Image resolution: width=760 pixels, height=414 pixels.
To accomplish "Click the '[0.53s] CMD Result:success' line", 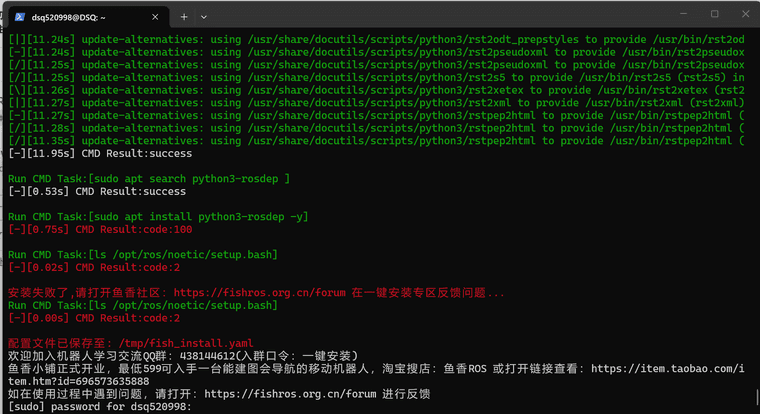I will coord(97,191).
